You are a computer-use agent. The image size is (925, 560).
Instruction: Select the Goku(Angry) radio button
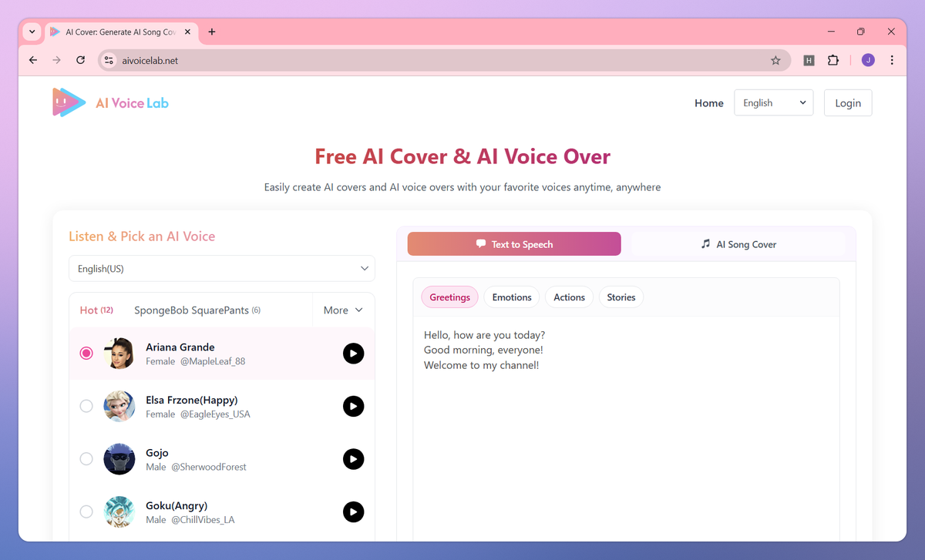[x=86, y=511]
